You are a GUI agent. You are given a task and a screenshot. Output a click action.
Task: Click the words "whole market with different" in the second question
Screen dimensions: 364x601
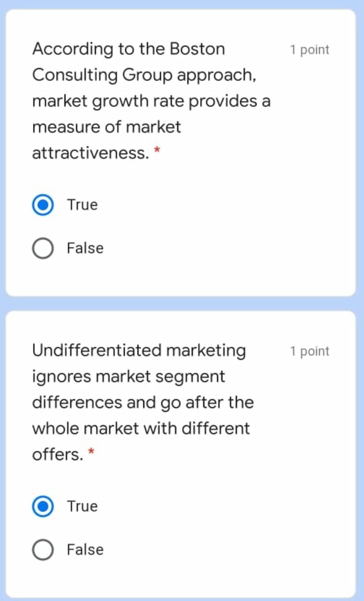click(141, 428)
